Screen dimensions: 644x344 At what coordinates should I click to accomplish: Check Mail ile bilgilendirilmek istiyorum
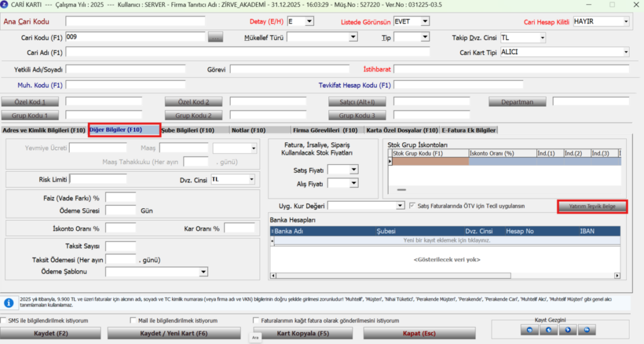pyautogui.click(x=133, y=320)
